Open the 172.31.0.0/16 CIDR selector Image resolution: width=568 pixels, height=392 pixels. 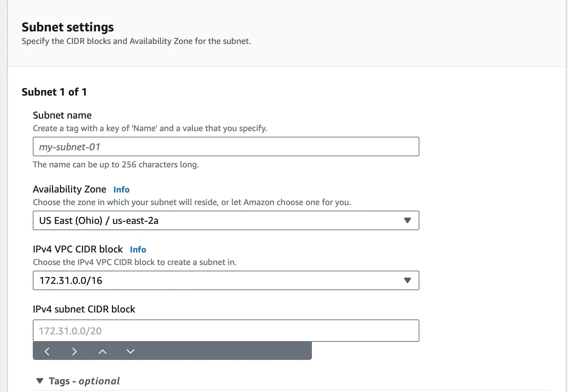pos(225,280)
